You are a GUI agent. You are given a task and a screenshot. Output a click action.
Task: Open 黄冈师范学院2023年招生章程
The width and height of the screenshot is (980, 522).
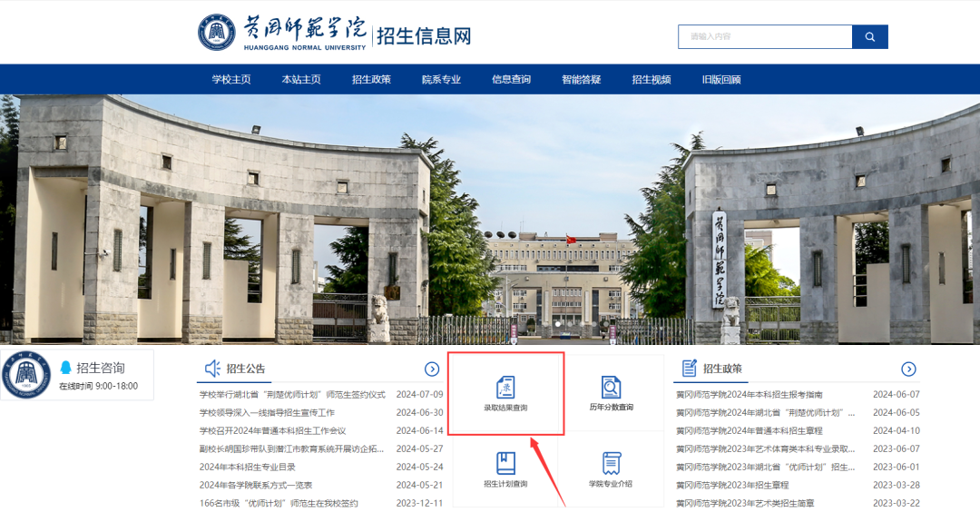[732, 485]
